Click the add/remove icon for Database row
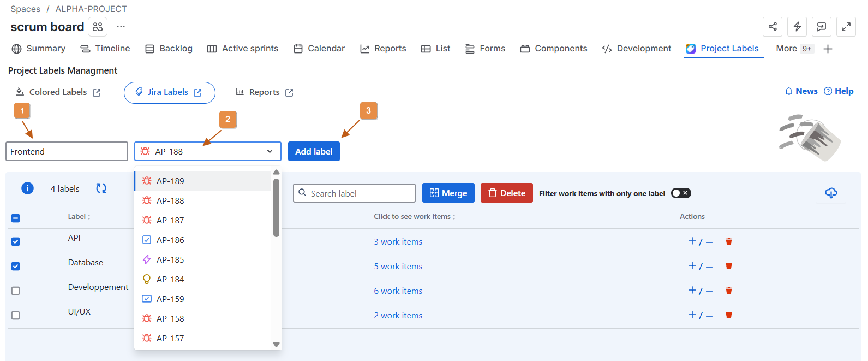 click(x=701, y=266)
